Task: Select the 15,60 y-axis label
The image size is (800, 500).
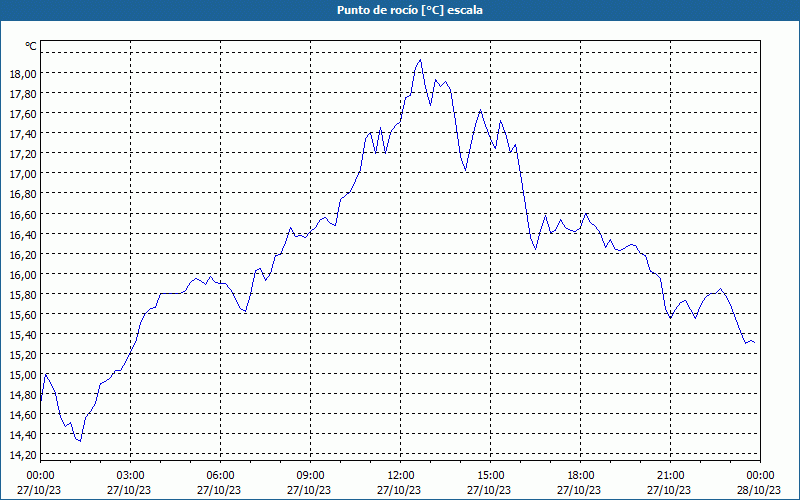Action: 23,314
